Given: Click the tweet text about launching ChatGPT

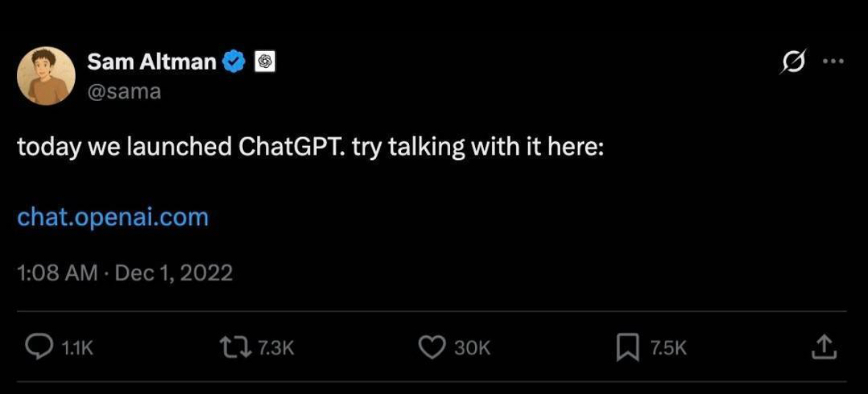Looking at the screenshot, I should [311, 148].
